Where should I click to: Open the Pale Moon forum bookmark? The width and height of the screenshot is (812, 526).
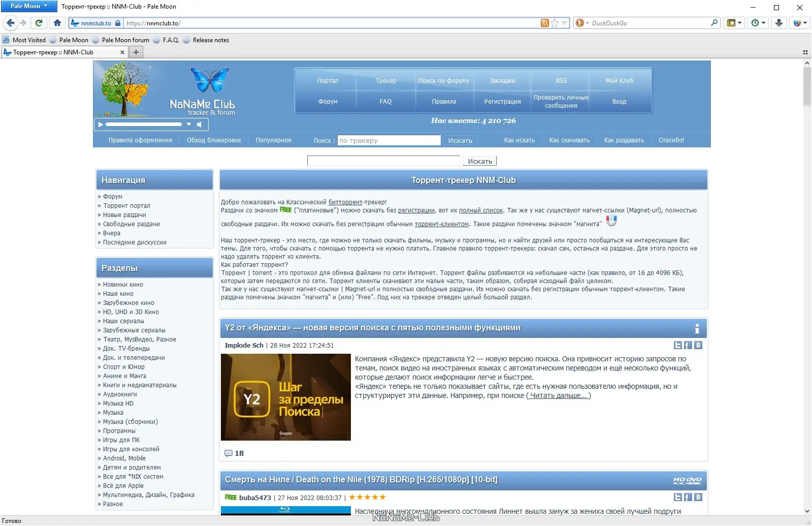coord(120,40)
